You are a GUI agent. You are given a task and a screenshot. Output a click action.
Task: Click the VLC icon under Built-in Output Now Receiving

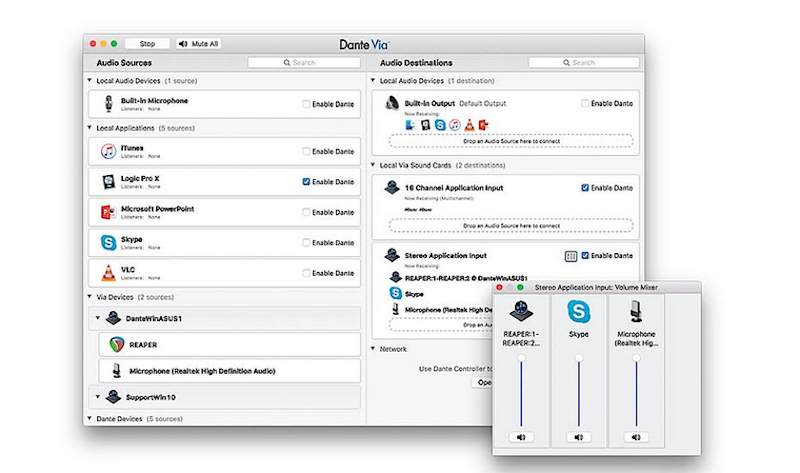click(469, 125)
